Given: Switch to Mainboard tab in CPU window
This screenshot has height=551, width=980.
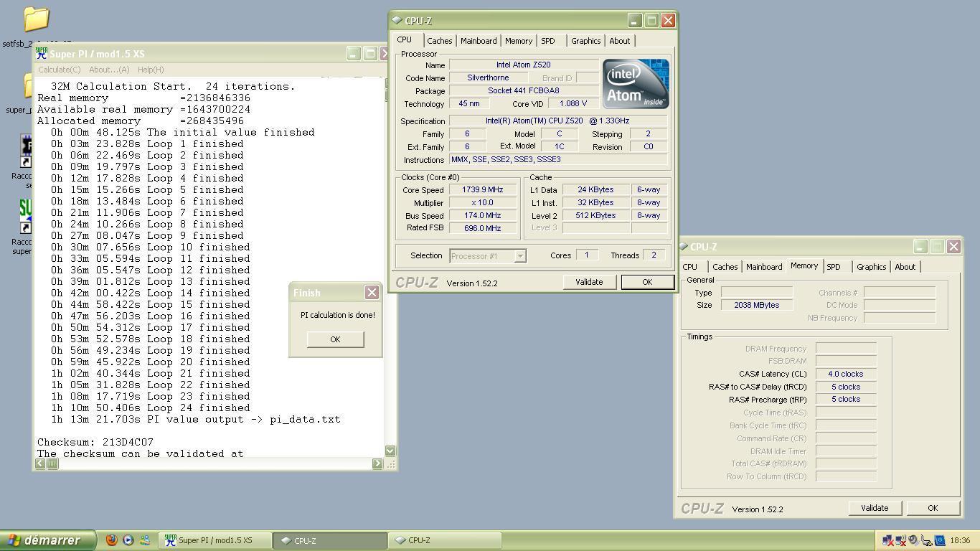Looking at the screenshot, I should [x=479, y=41].
